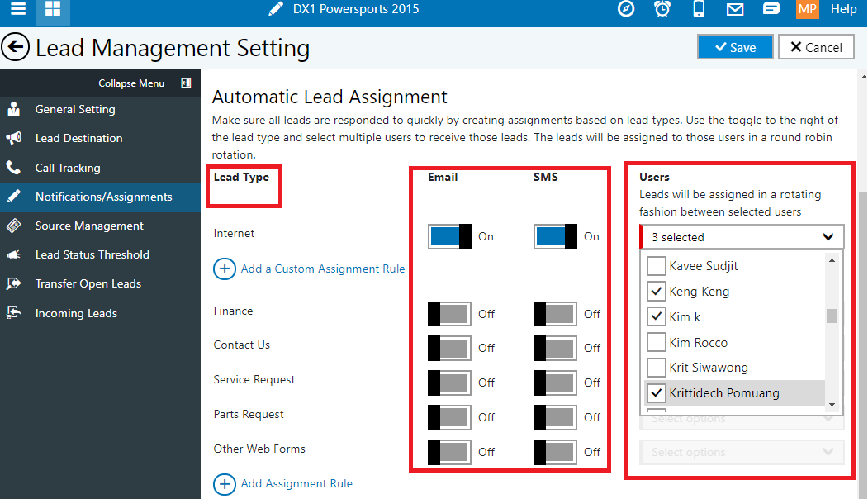Turn off Internet Email toggle
The width and height of the screenshot is (868, 499).
click(x=449, y=236)
